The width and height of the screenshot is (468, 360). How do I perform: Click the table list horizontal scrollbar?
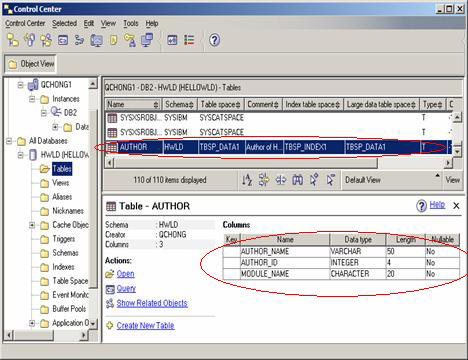pos(246,163)
